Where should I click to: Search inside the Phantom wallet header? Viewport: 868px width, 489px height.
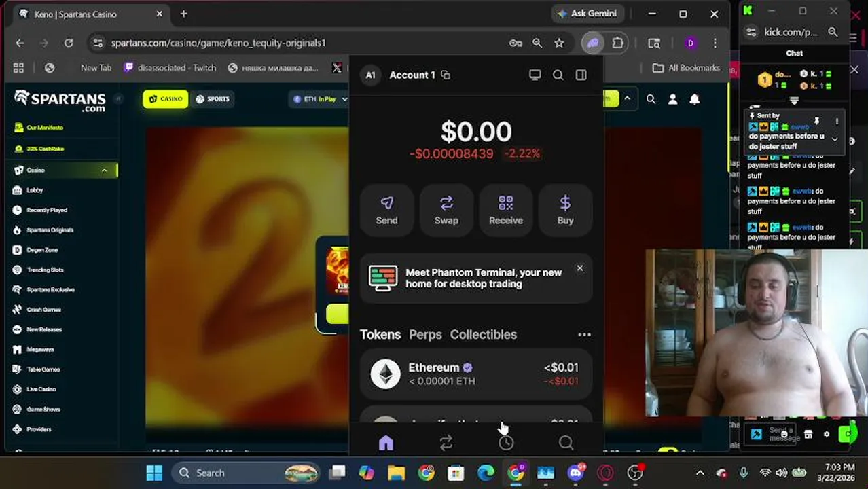tap(558, 75)
